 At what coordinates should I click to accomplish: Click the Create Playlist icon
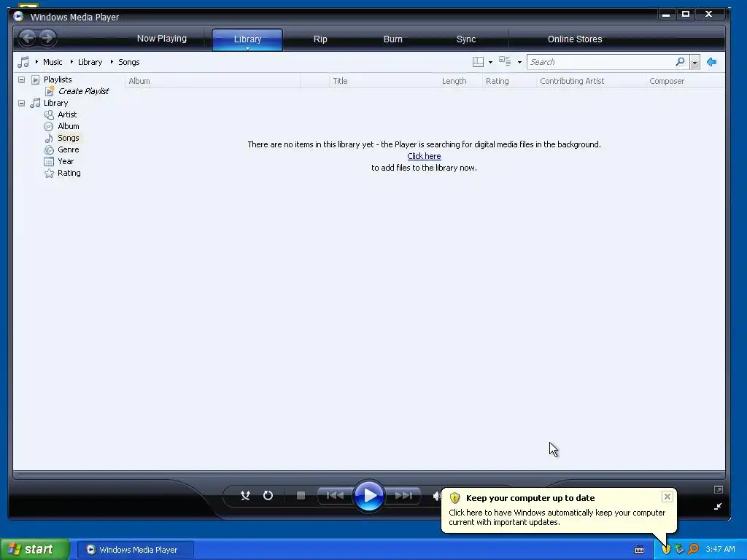click(50, 91)
